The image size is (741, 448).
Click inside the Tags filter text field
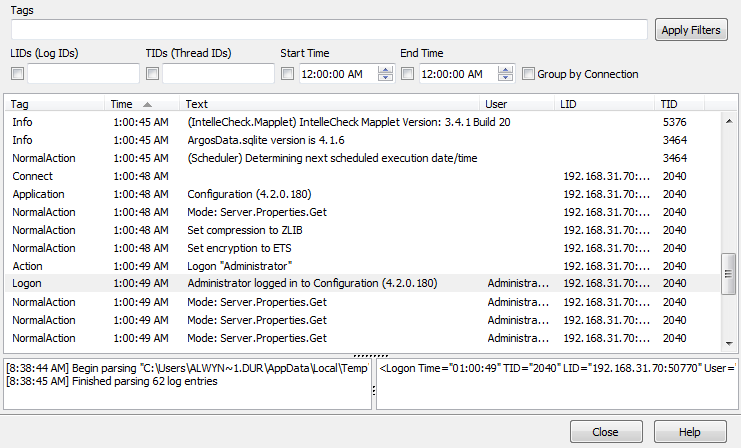click(328, 30)
